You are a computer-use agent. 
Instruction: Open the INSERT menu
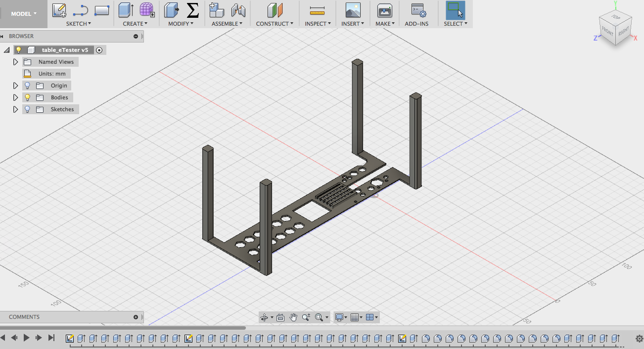click(x=353, y=24)
